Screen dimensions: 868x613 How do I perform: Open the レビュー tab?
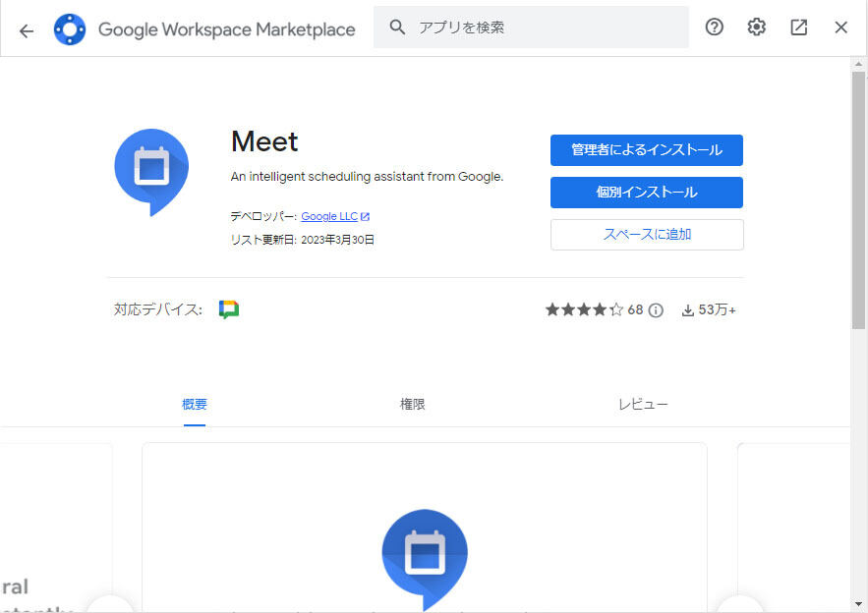[x=643, y=405]
